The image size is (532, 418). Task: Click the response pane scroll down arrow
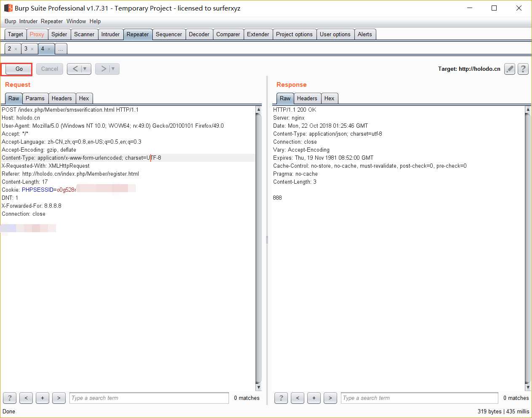(x=528, y=387)
